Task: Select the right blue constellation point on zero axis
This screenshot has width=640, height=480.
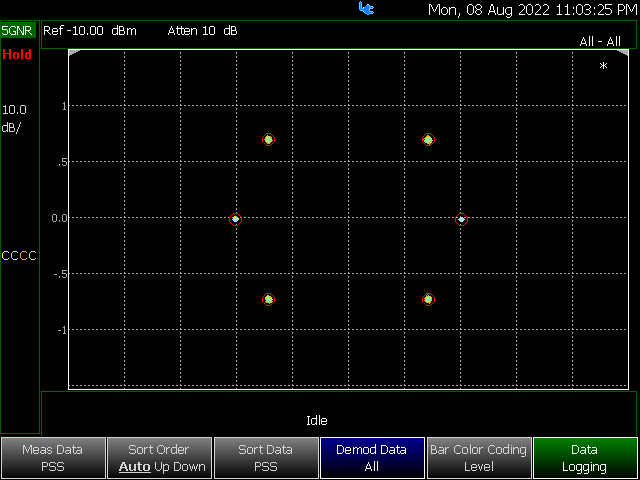Action: [461, 219]
